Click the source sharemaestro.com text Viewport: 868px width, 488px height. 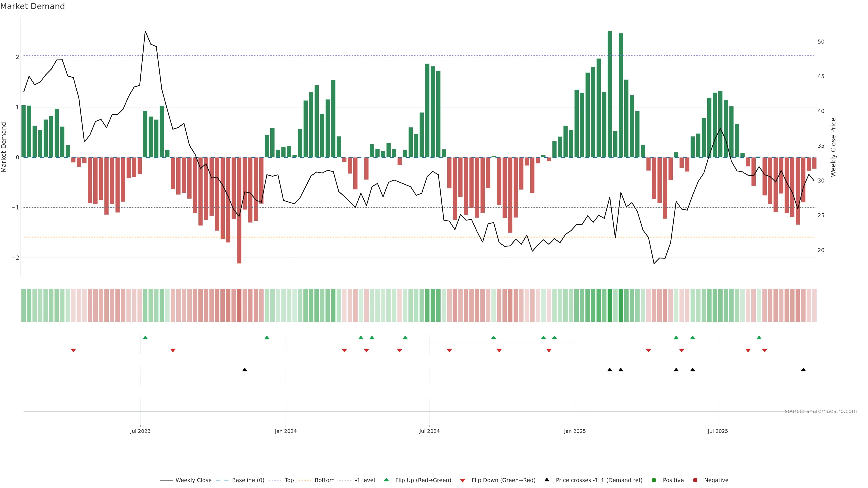pos(821,411)
